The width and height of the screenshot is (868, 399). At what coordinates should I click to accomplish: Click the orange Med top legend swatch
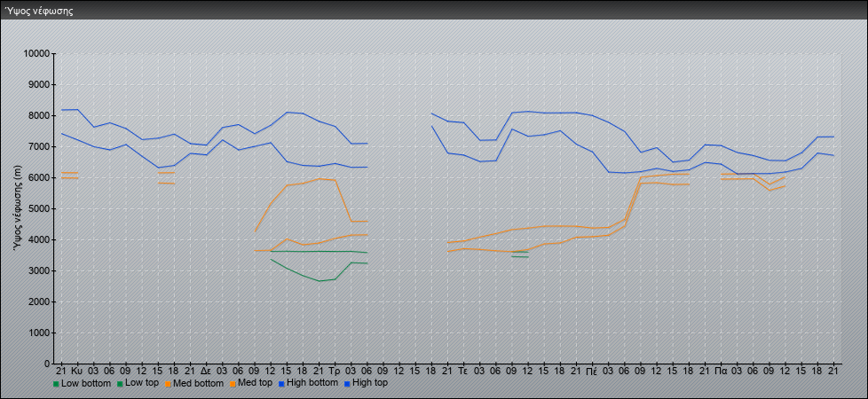[x=233, y=384]
